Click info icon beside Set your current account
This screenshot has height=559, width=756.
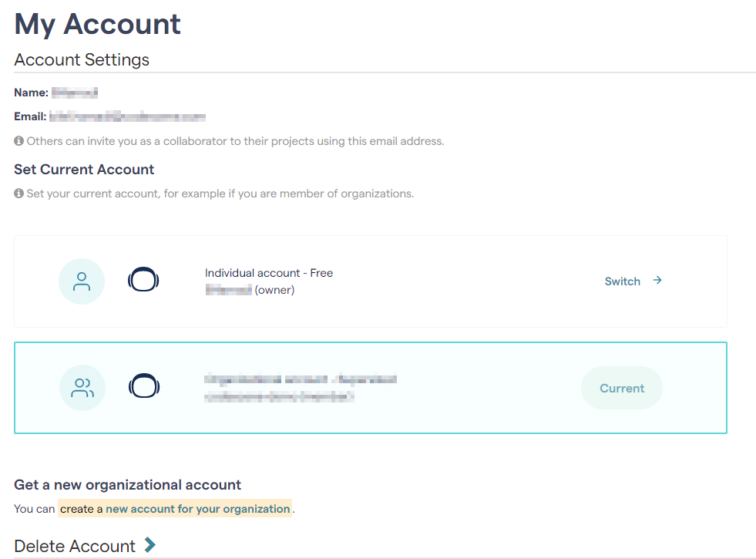coord(18,194)
